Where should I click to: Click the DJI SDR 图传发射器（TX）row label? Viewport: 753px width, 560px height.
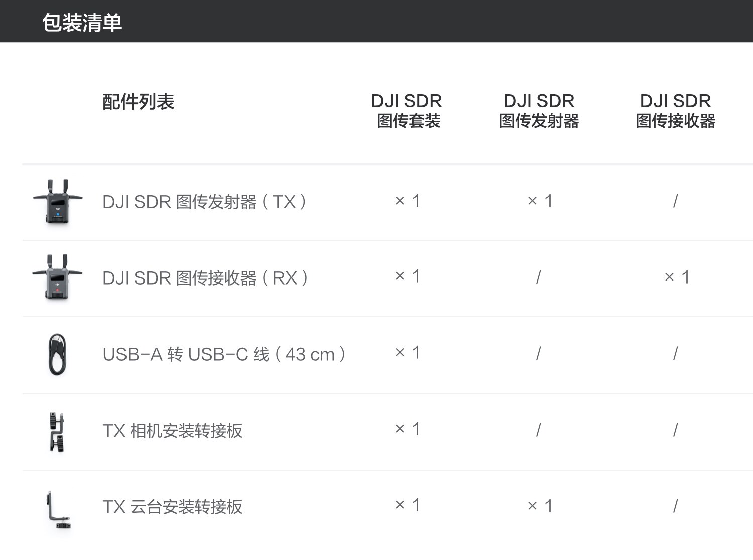205,202
